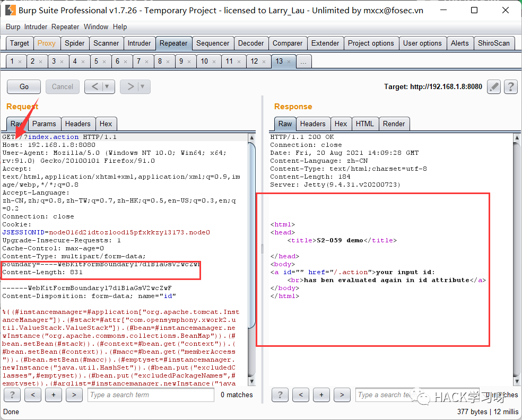Show the response Hex tab
The height and width of the screenshot is (420, 522).
point(341,124)
